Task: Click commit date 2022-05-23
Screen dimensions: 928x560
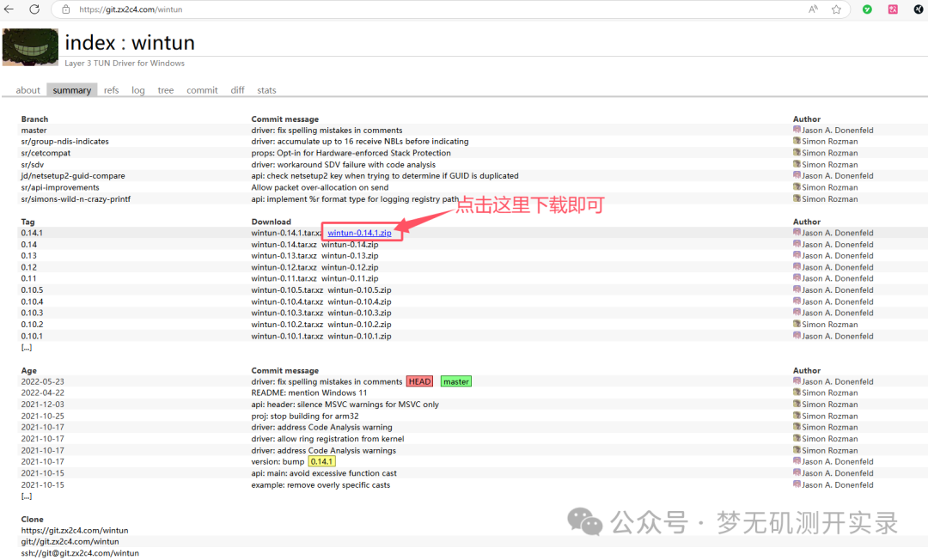Action: (x=43, y=381)
